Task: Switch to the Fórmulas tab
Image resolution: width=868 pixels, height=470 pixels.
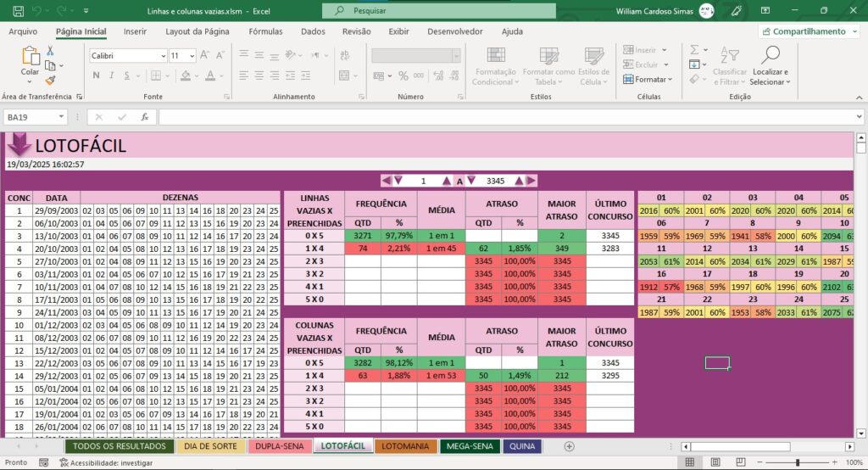Action: [x=265, y=31]
